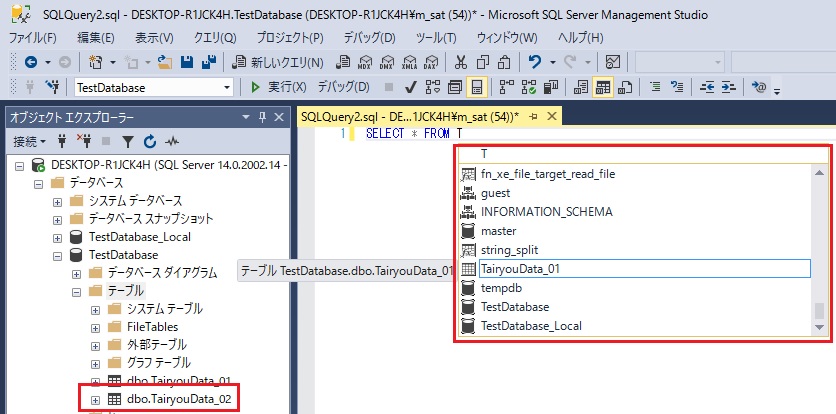Display the estimated execution plan
Viewport: 836px width, 414px height.
(432, 87)
